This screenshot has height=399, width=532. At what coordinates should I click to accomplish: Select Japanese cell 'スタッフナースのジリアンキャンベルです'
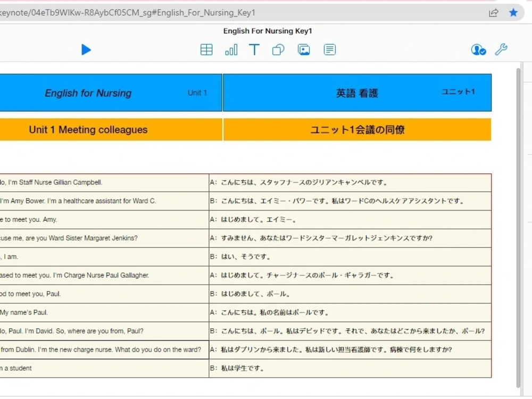350,182
